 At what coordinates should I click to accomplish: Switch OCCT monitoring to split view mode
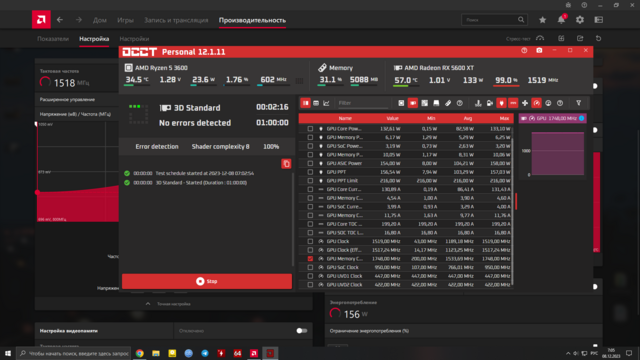tap(305, 103)
